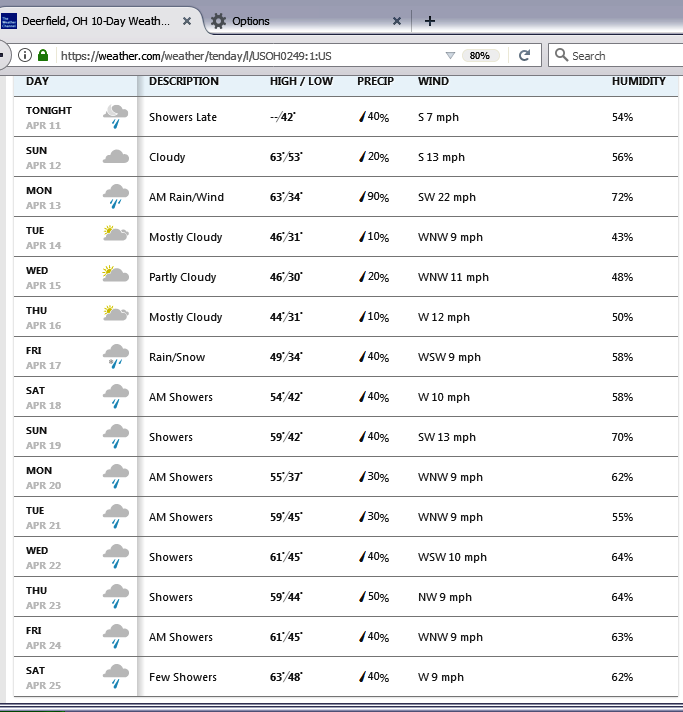This screenshot has width=683, height=712.
Task: Click the 'WNW 11 mph' wind value
Action: 453,277
